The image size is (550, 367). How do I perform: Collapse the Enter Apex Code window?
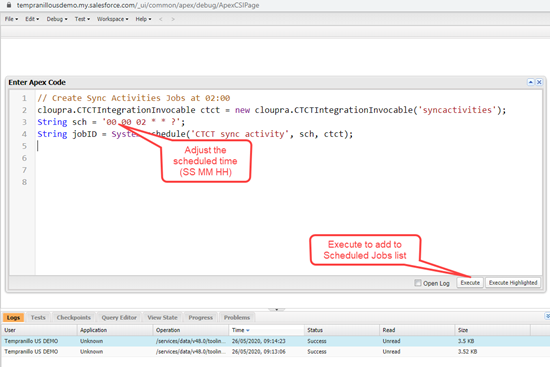point(531,82)
